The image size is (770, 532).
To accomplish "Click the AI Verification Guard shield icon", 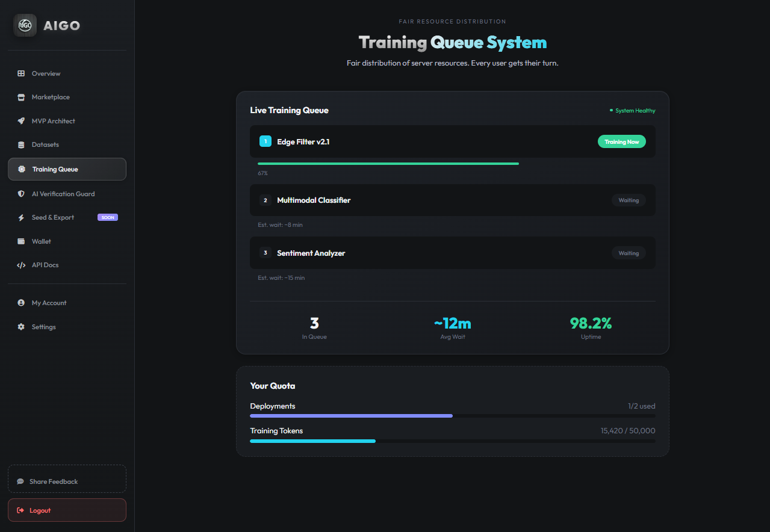I will (x=21, y=194).
